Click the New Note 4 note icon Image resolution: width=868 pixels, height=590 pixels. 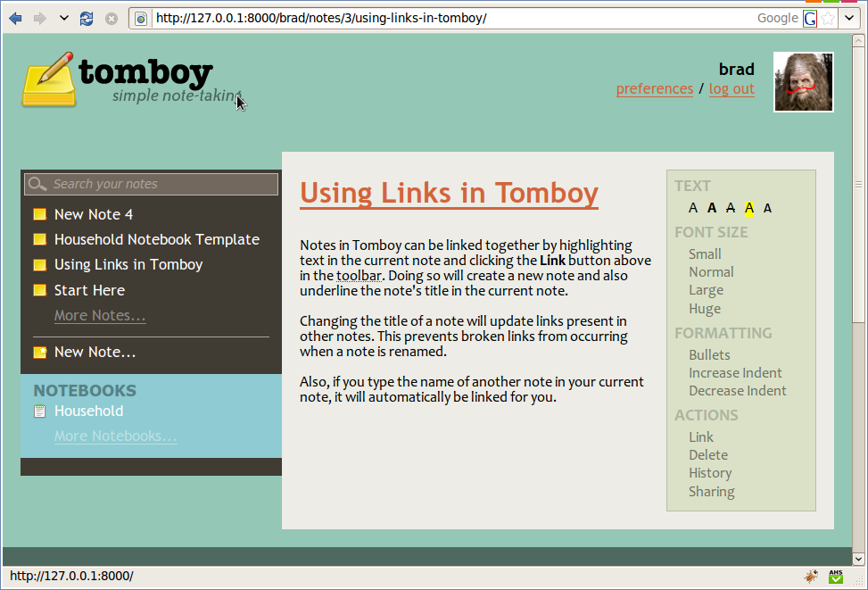(x=40, y=214)
